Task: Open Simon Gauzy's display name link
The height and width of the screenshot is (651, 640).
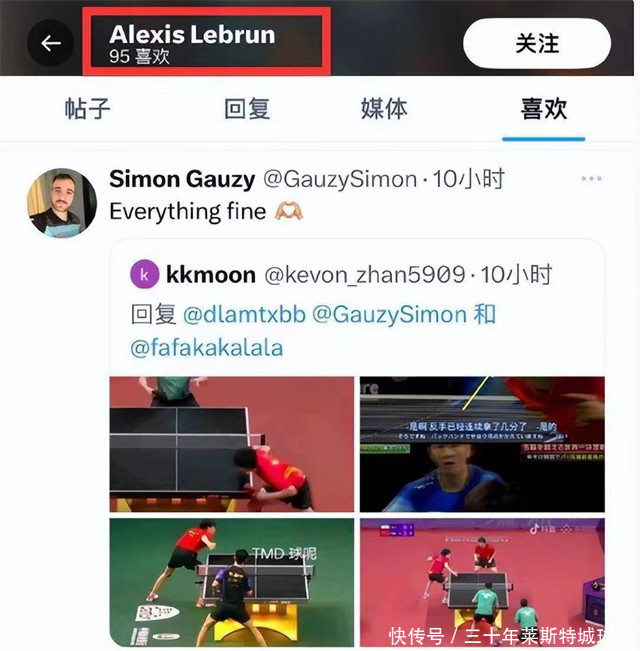Action: tap(182, 179)
